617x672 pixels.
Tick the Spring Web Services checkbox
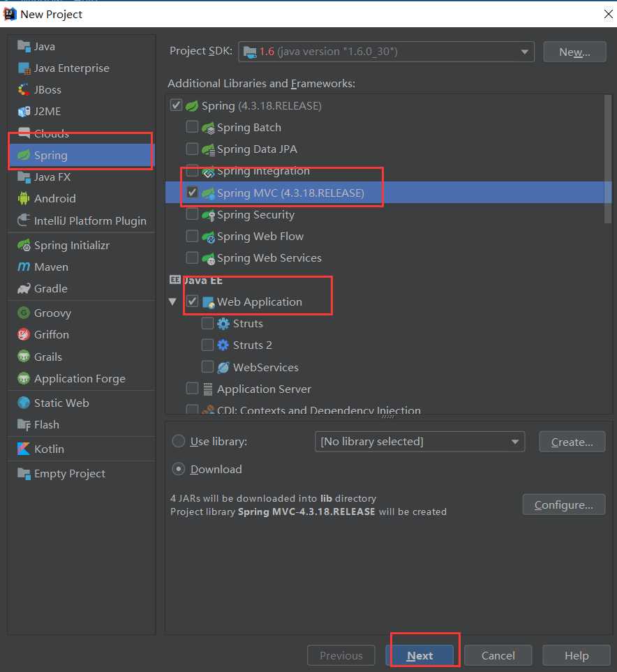[x=192, y=257]
